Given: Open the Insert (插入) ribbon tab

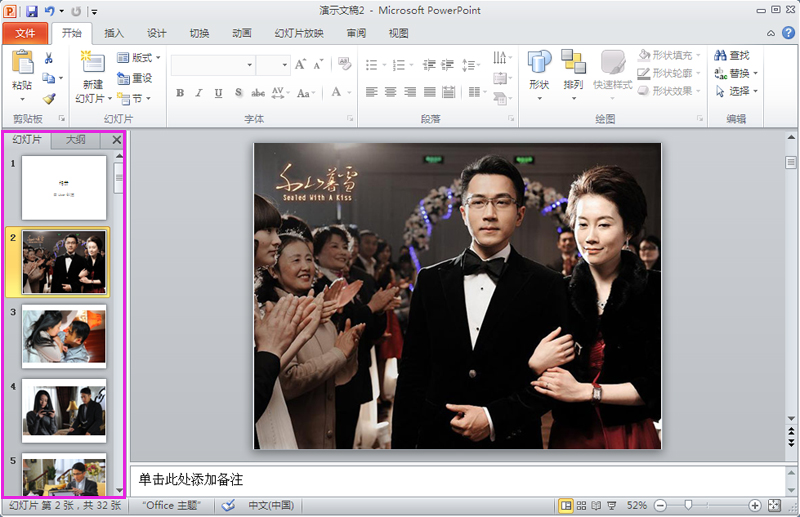Looking at the screenshot, I should click(114, 33).
